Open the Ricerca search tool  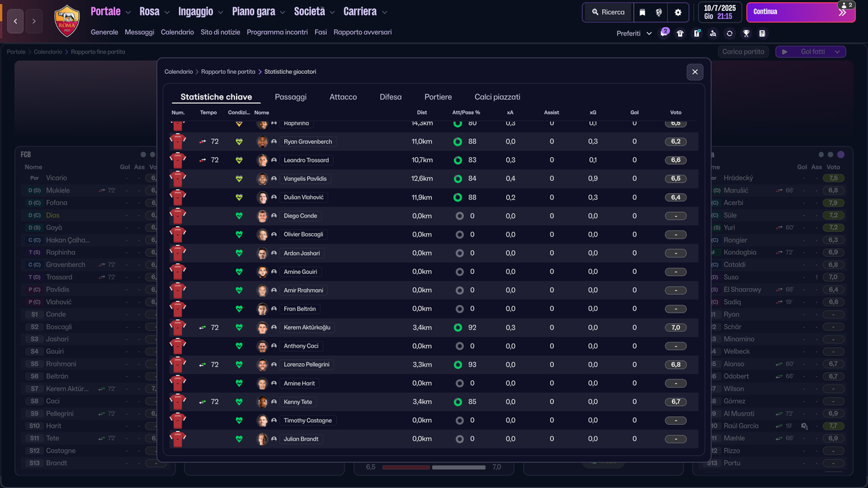click(607, 12)
